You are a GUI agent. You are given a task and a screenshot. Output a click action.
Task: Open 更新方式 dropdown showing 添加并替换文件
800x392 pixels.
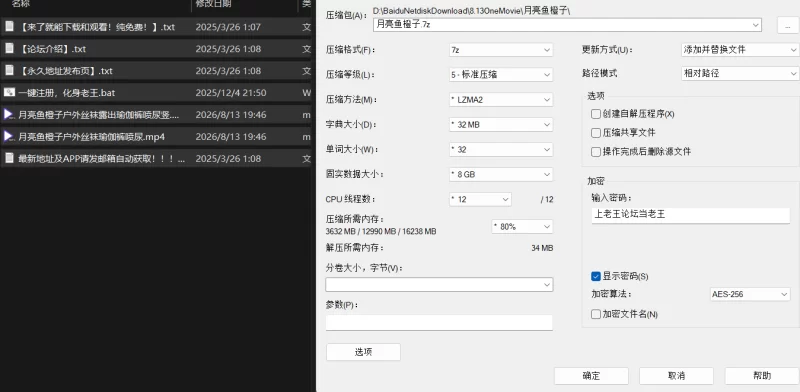click(740, 50)
